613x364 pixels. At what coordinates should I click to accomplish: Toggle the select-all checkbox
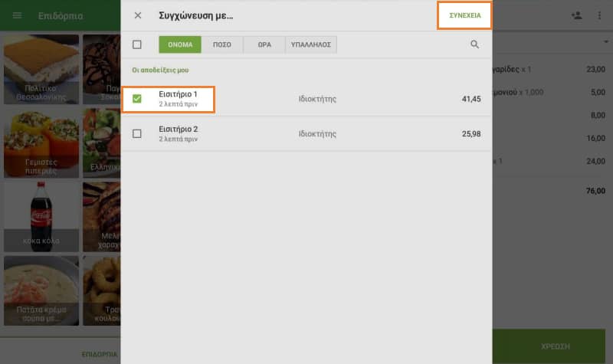[x=137, y=45]
